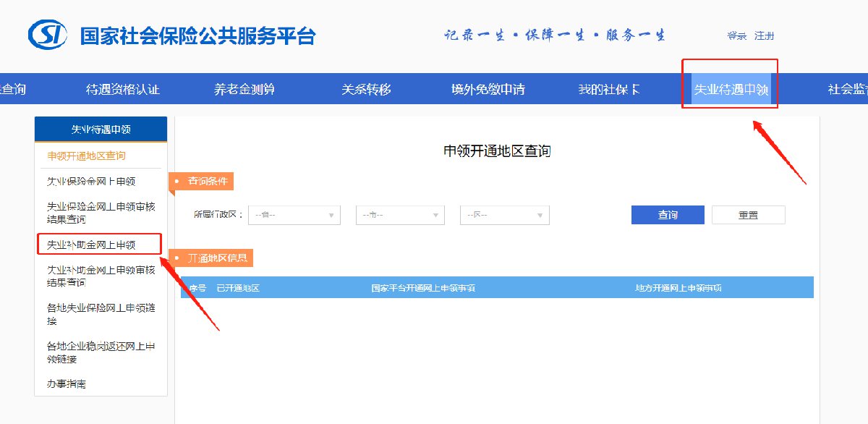The image size is (868, 424).
Task: Navigate to 我的社保卡 menu
Action: (x=609, y=90)
